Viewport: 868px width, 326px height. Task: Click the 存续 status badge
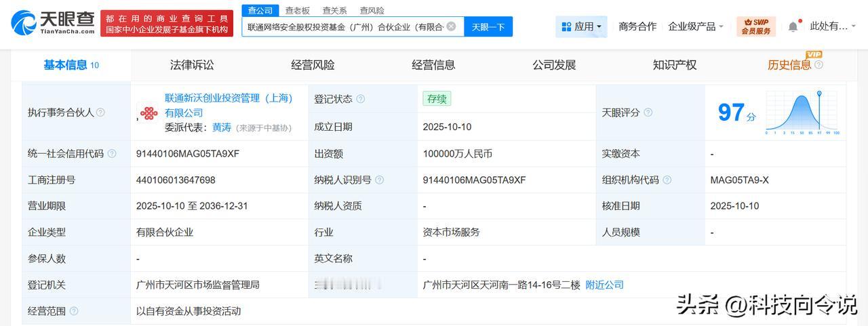[x=437, y=99]
